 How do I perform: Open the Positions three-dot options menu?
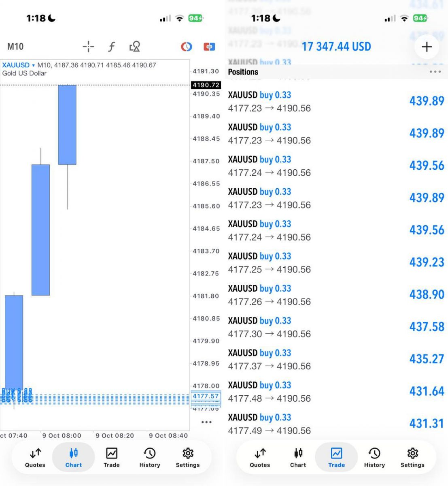(435, 72)
